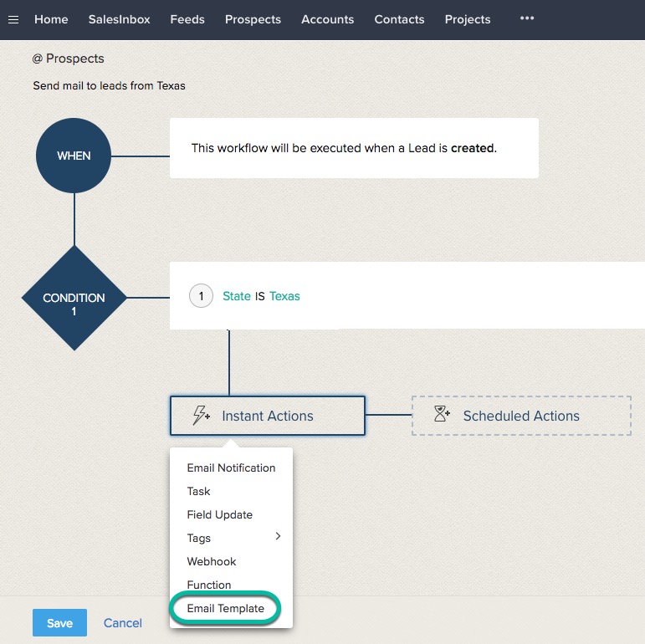Switch to the Prospects tab
This screenshot has height=644, width=645.
click(x=253, y=19)
